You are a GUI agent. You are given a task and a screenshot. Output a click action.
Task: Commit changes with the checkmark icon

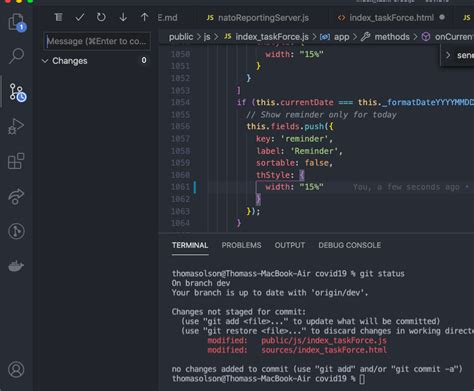click(80, 17)
